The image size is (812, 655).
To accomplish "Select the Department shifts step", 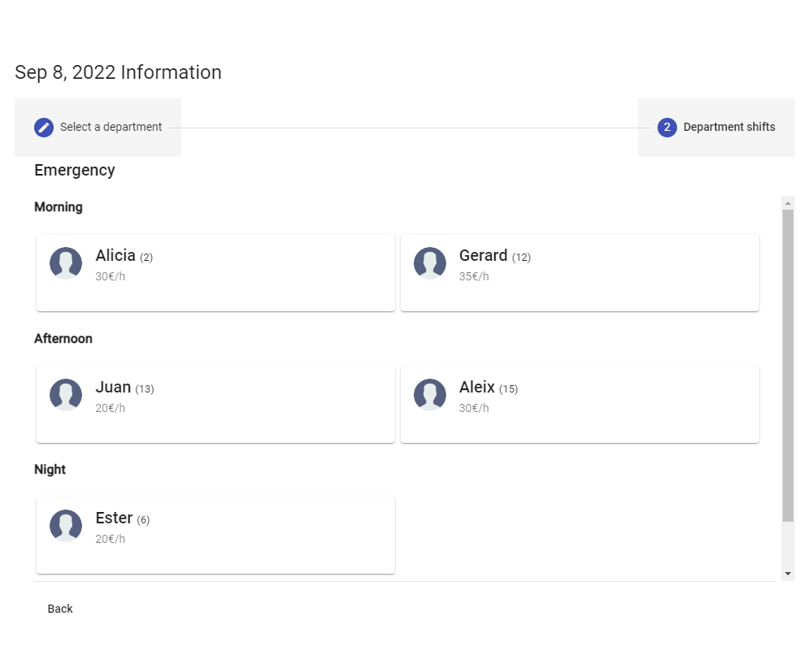I will (728, 128).
